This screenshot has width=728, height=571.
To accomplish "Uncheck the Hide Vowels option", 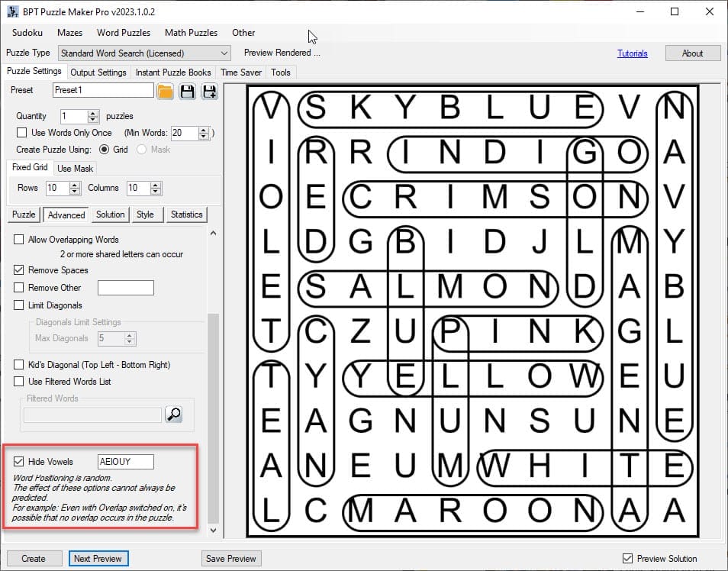I will pyautogui.click(x=19, y=461).
